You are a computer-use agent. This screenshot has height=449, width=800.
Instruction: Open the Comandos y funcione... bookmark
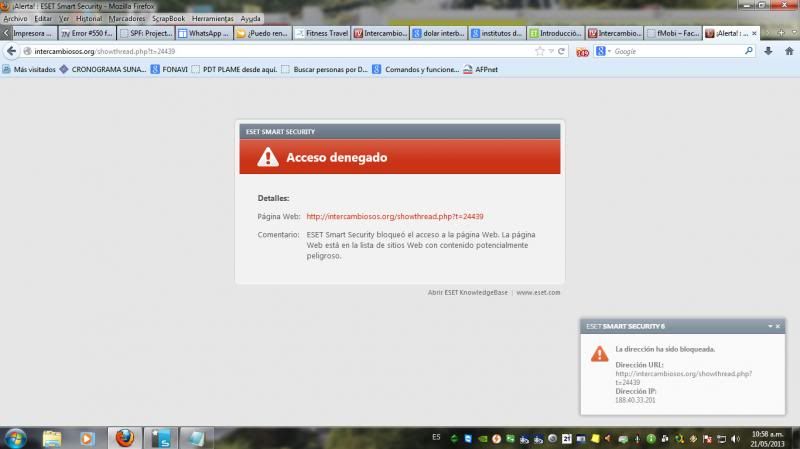[416, 69]
